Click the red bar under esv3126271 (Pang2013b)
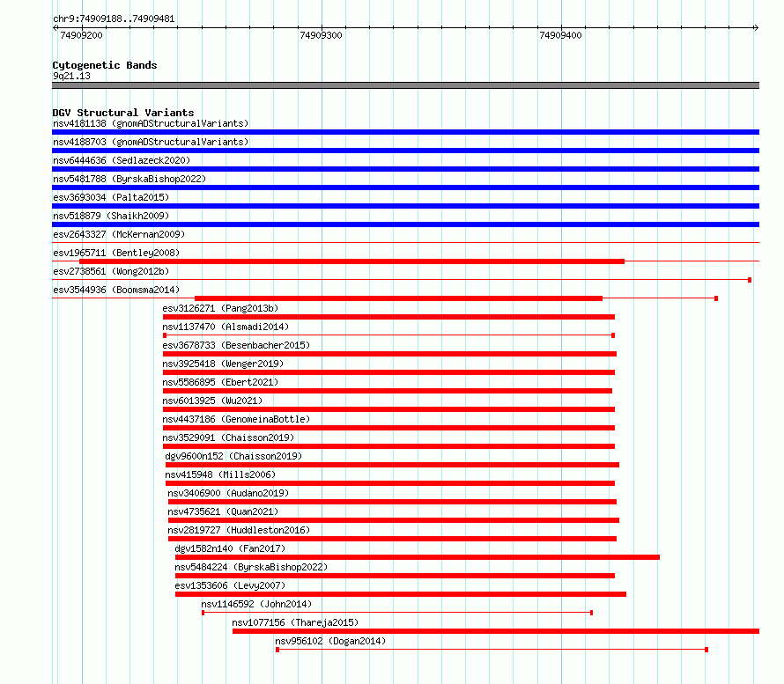Image resolution: width=784 pixels, height=684 pixels. pyautogui.click(x=388, y=317)
